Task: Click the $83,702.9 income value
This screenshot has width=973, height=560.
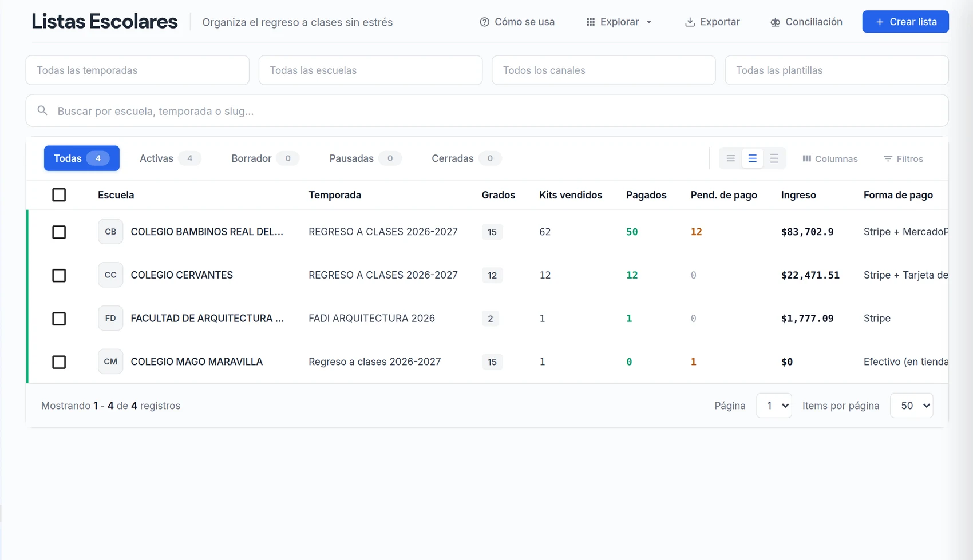Action: [807, 232]
